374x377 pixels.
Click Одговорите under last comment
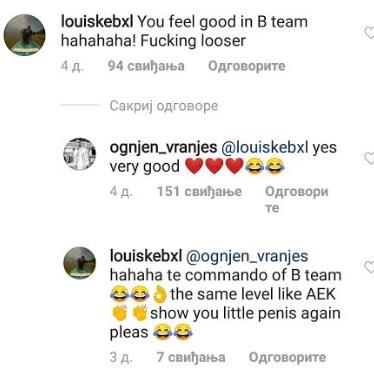pos(287,357)
